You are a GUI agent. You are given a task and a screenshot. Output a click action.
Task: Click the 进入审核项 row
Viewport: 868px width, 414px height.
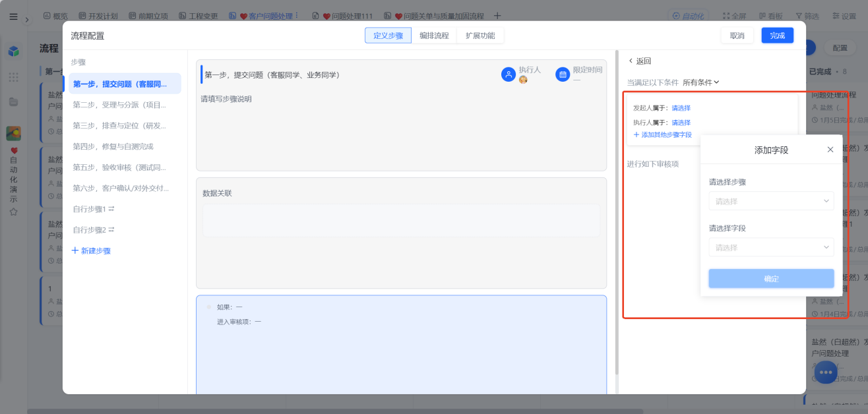click(239, 322)
